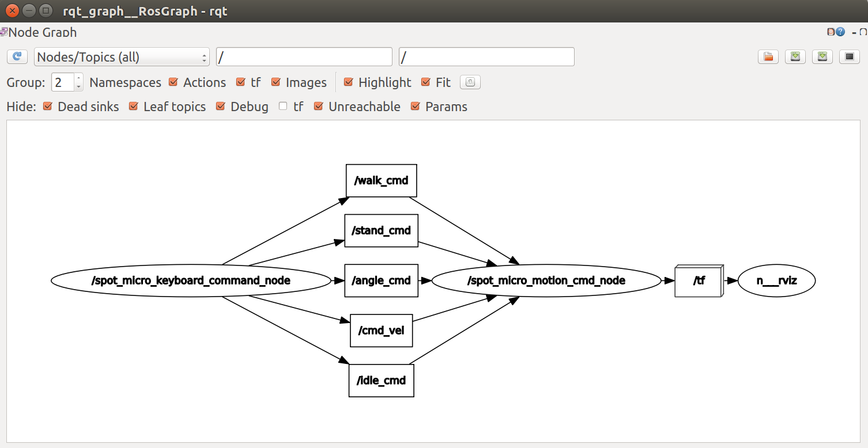The height and width of the screenshot is (448, 868).
Task: Uncheck Dead sinks hiding
Action: pos(48,107)
